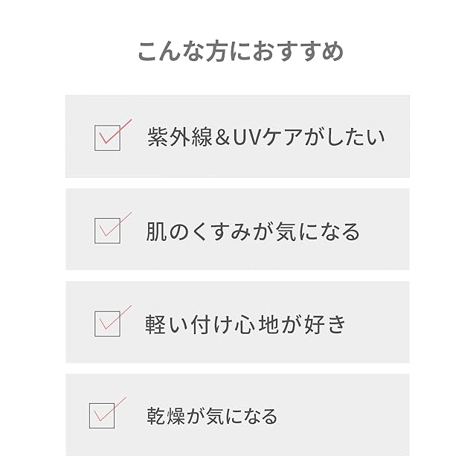
Task: Click the word 軽い in third row
Action: point(165,324)
